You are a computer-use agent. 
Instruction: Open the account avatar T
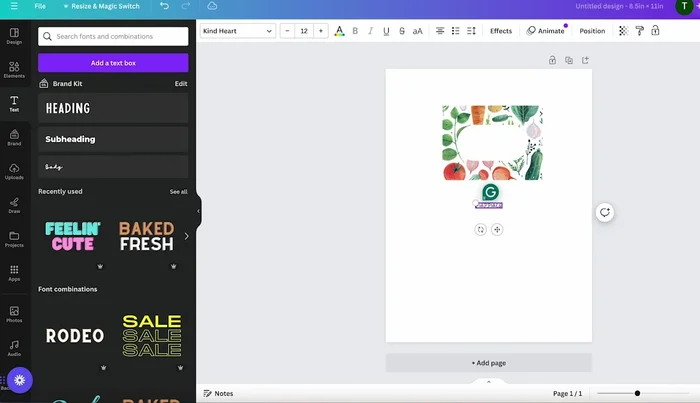(x=684, y=6)
